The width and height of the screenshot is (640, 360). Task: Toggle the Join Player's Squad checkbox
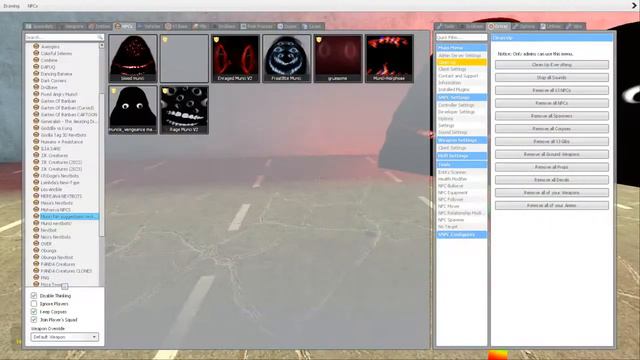(34, 320)
